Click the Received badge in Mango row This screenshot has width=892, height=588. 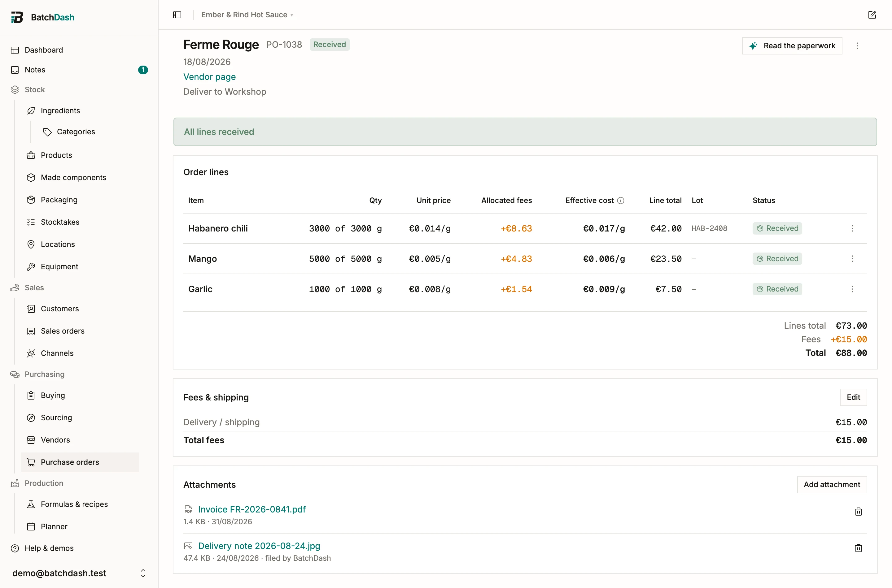click(x=777, y=259)
